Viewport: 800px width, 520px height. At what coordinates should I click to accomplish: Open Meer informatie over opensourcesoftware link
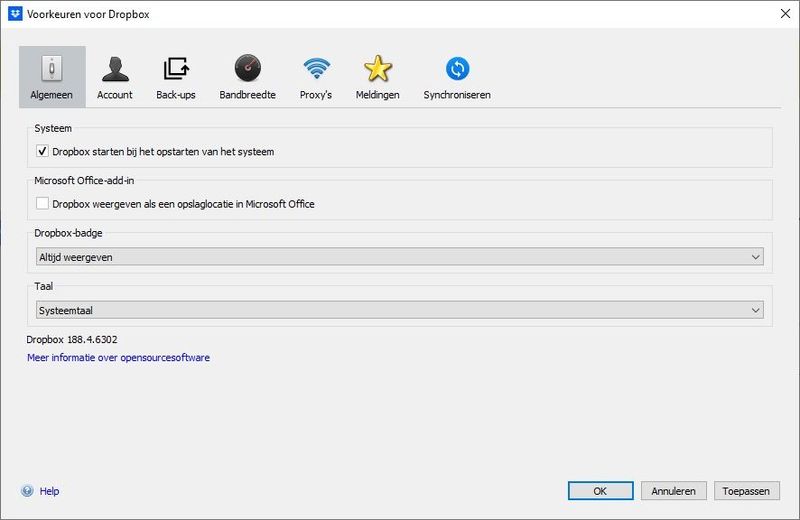(118, 358)
